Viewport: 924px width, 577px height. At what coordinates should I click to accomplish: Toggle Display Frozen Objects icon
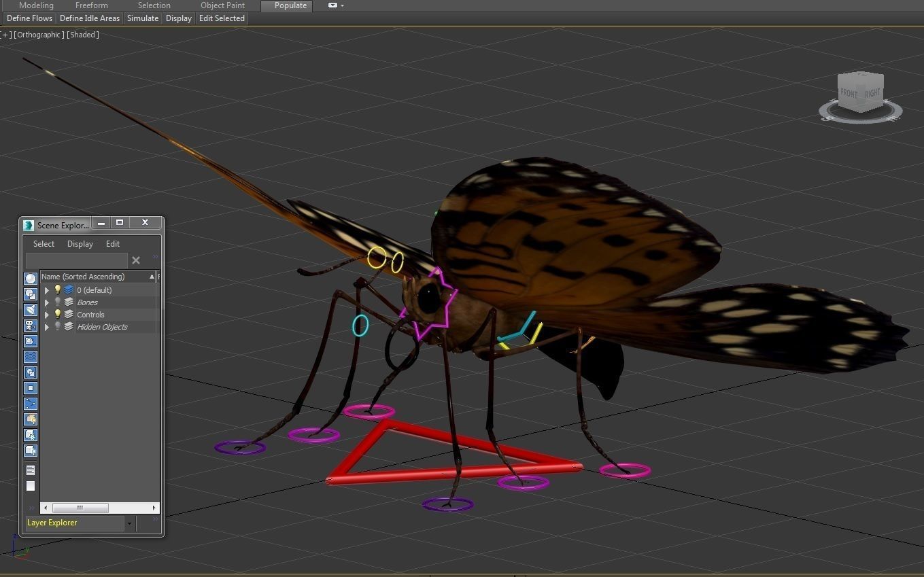pyautogui.click(x=31, y=435)
